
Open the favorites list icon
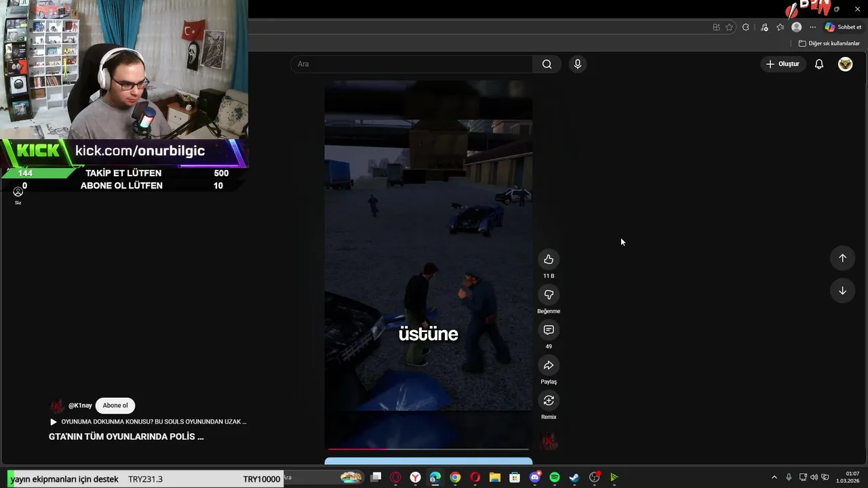pos(781,27)
